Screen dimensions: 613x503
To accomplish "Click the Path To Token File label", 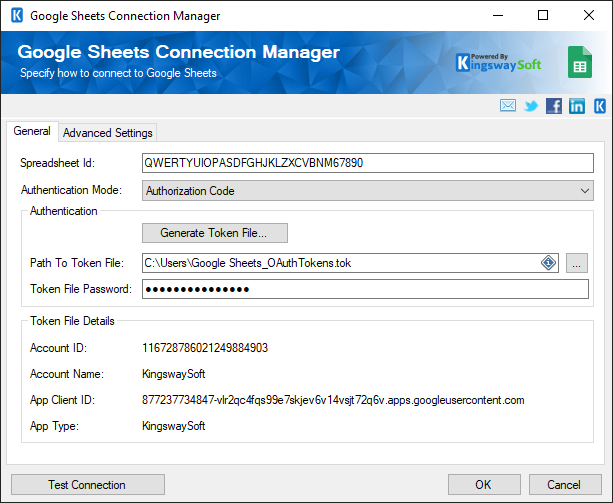I will point(77,263).
